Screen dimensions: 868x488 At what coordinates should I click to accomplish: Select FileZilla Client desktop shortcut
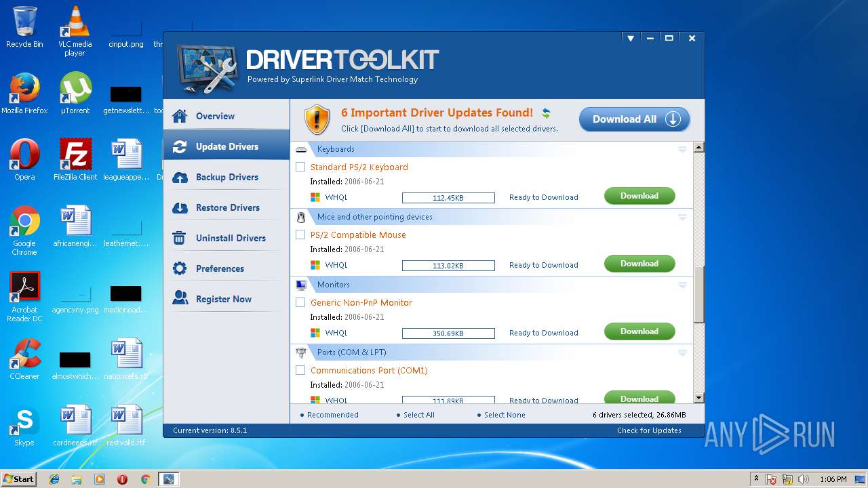click(75, 160)
